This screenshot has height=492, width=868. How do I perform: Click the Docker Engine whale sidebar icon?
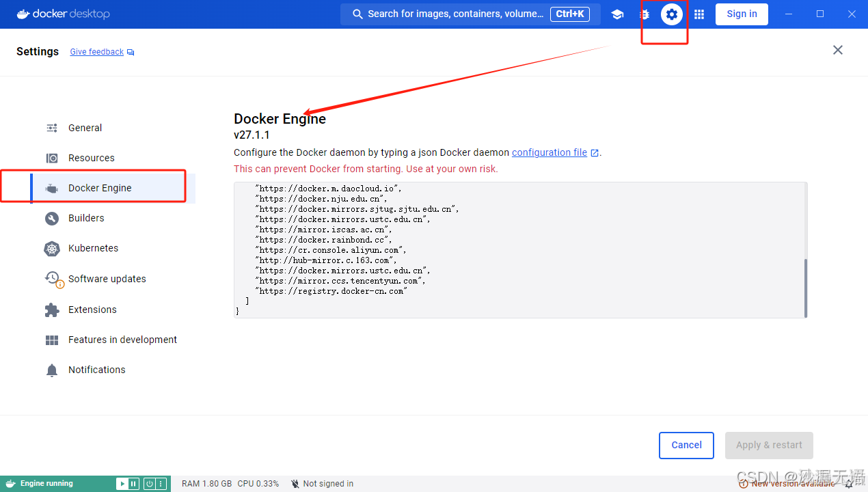click(52, 188)
